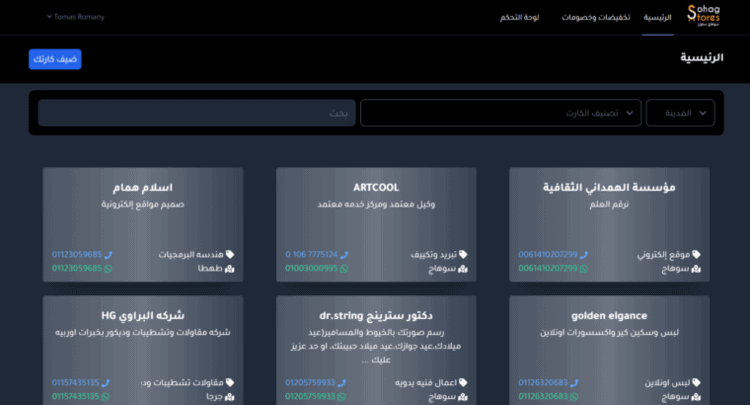Click tag icon next to لبس اونلاين
The width and height of the screenshot is (750, 405).
point(696,383)
